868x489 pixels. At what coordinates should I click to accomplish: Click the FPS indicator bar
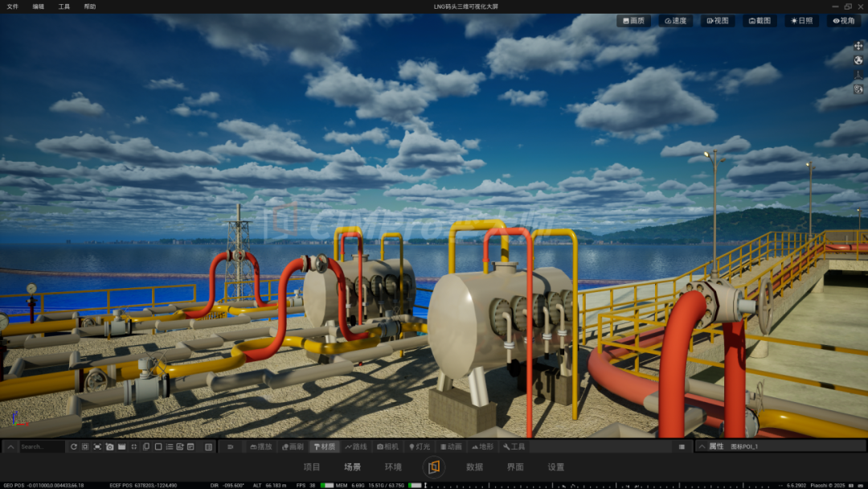pos(327,485)
